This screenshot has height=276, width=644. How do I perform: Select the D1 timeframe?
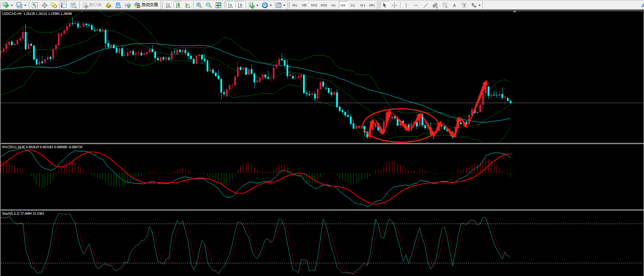pos(353,5)
